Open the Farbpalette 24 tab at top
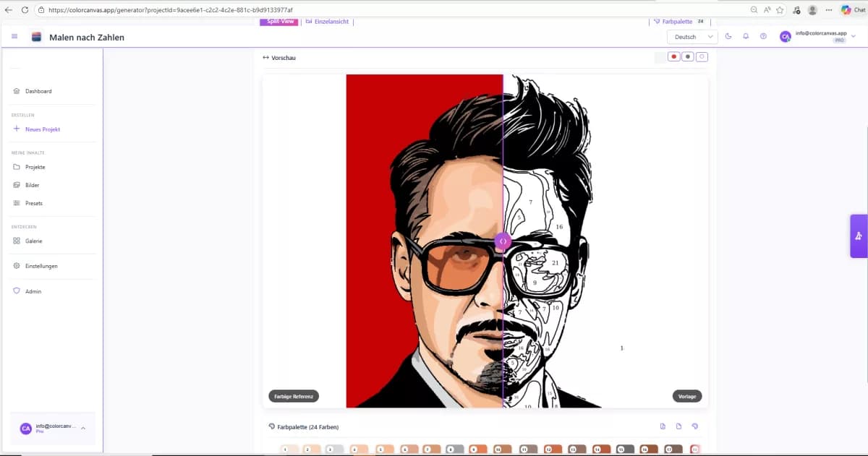Image resolution: width=868 pixels, height=456 pixels. [678, 22]
